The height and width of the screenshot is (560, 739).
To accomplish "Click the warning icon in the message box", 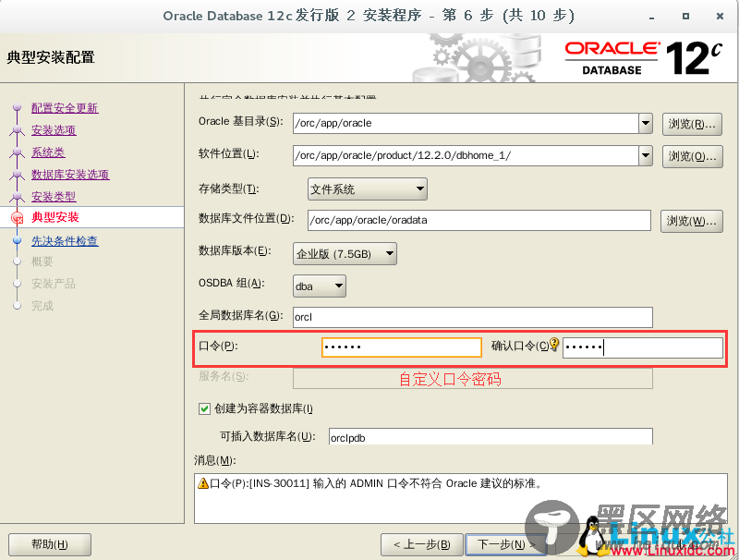I will coord(203,483).
